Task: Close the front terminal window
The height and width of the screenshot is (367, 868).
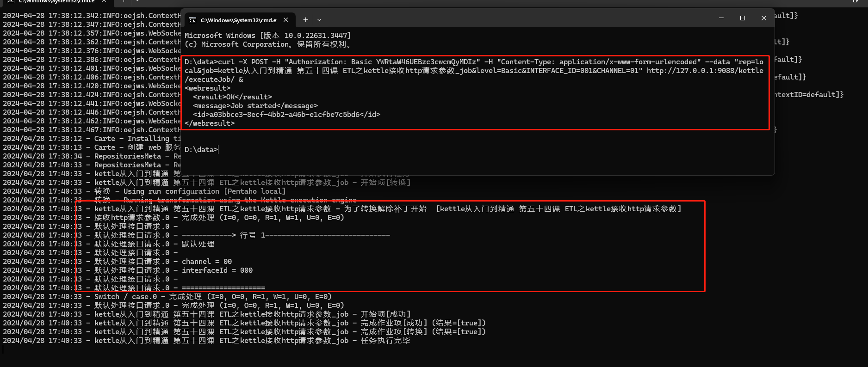Action: [x=764, y=18]
